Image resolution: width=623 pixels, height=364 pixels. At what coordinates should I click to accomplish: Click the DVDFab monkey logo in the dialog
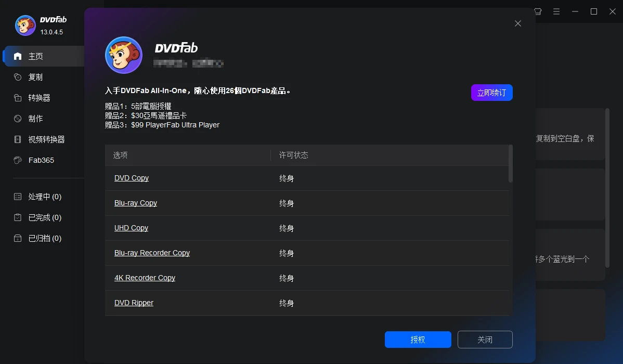click(x=123, y=54)
